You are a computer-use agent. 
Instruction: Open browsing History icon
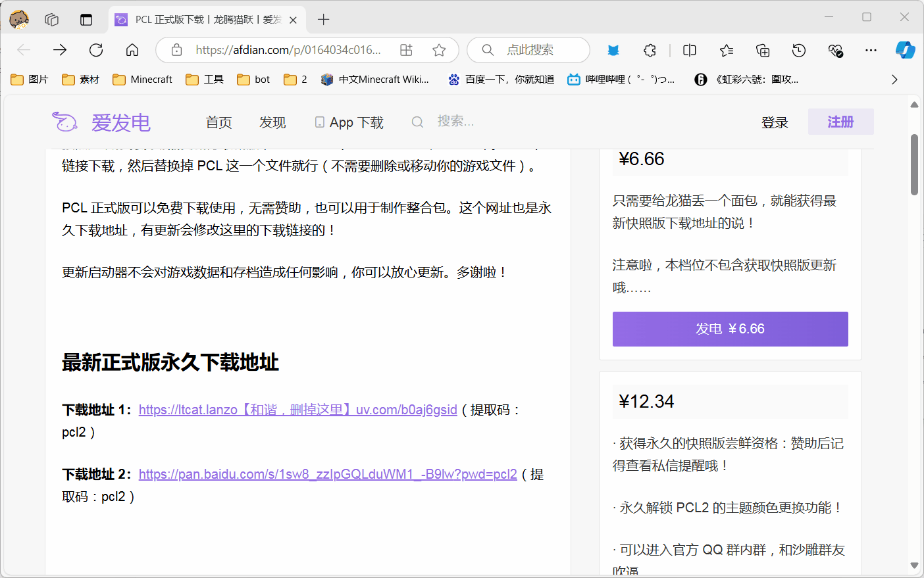(798, 50)
